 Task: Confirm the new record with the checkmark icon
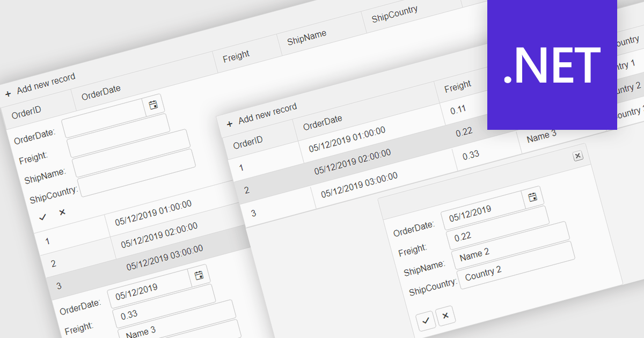[x=43, y=216]
